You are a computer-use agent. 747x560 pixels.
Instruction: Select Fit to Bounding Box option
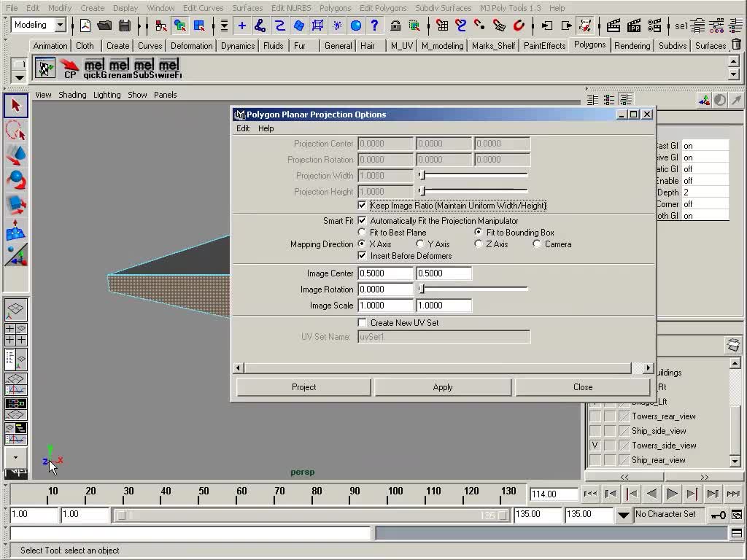(478, 232)
